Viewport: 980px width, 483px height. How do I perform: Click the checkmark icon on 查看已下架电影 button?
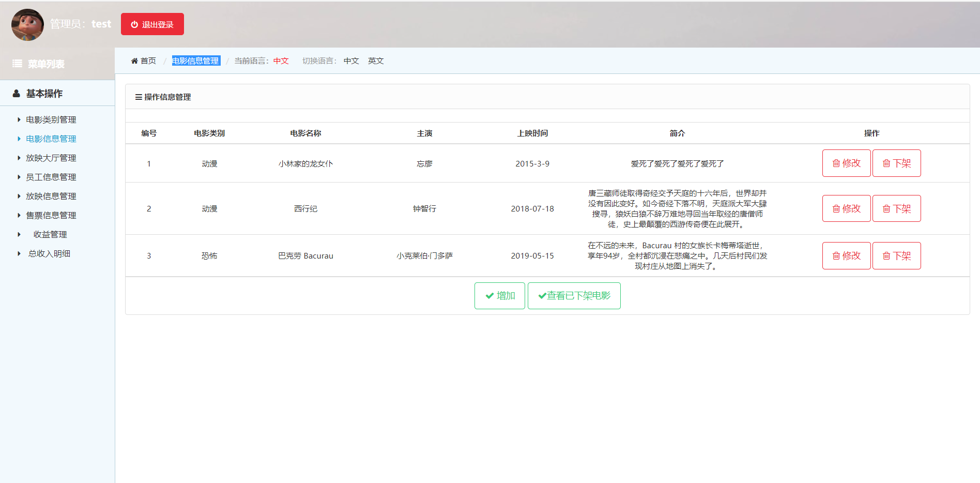pos(542,296)
